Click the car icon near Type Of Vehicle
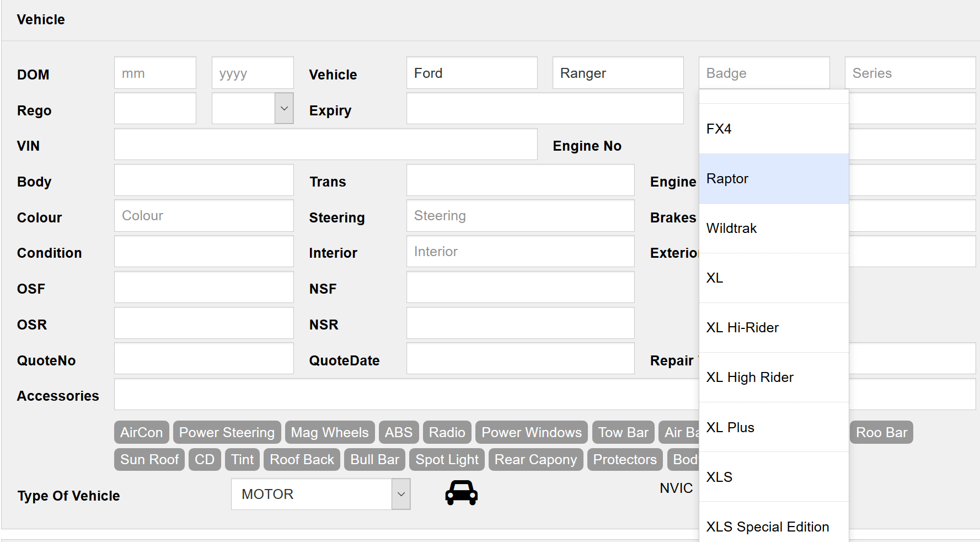Screen dimensions: 980x542 click(x=461, y=493)
